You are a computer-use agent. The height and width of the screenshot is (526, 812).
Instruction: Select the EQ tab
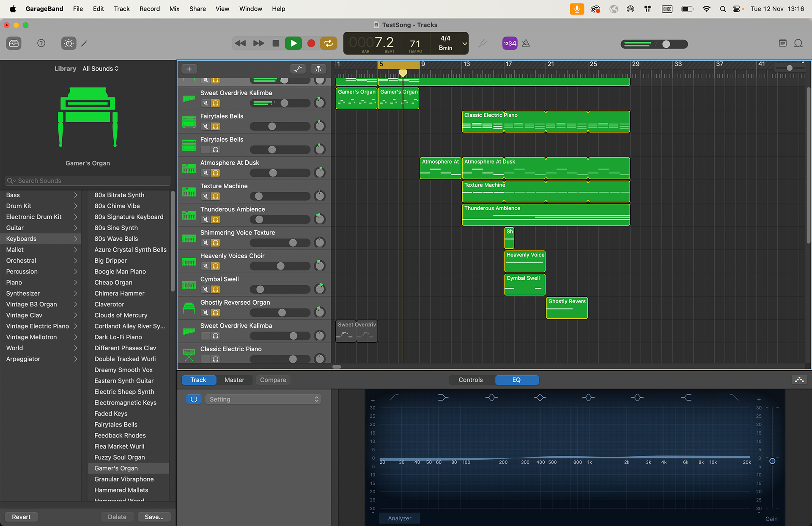coord(517,380)
